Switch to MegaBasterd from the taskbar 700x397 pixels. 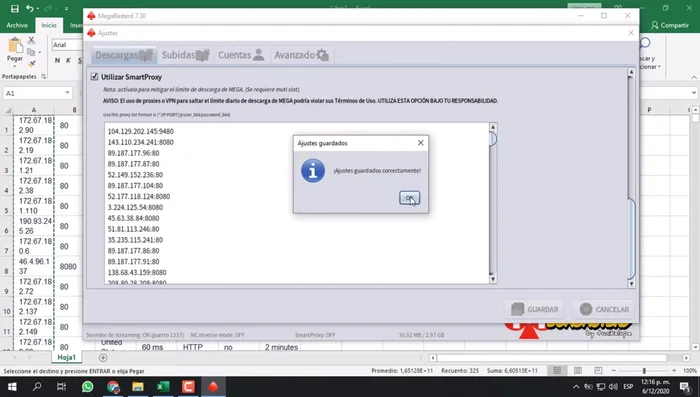click(x=213, y=387)
